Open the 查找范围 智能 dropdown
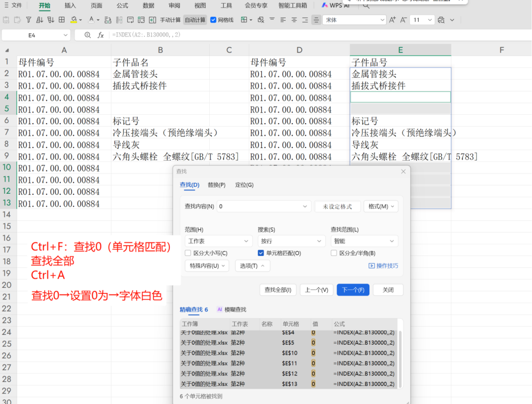Viewport: 532px width, 404px height. (364, 241)
